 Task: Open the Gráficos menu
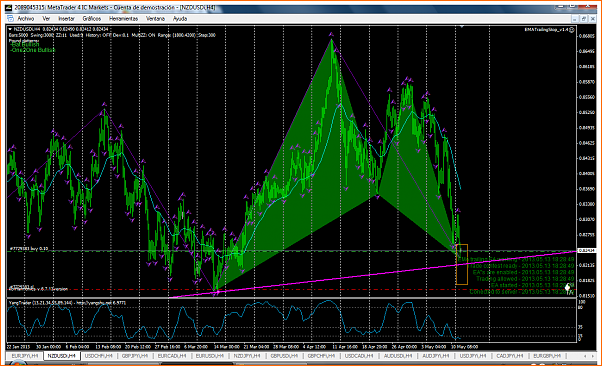click(x=92, y=18)
